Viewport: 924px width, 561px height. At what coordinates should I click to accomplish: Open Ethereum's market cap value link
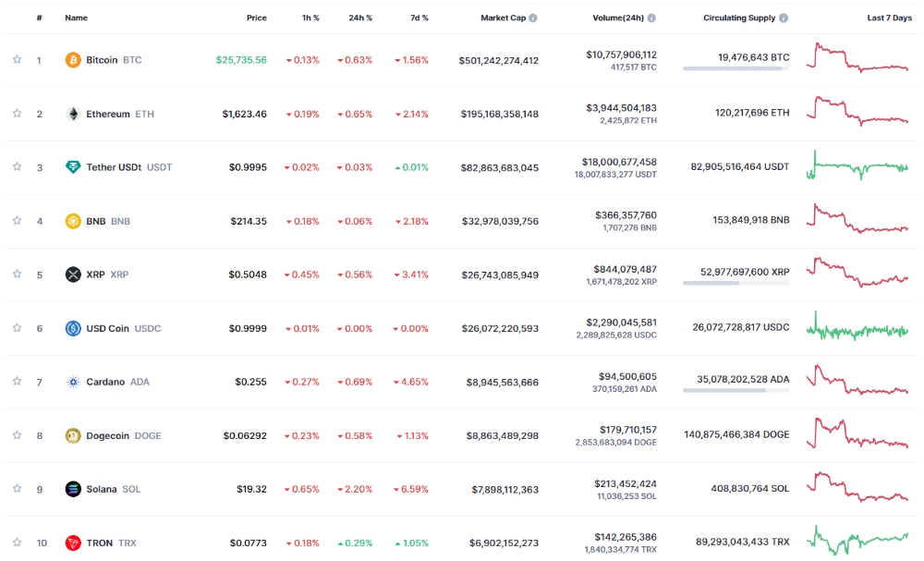(x=499, y=114)
